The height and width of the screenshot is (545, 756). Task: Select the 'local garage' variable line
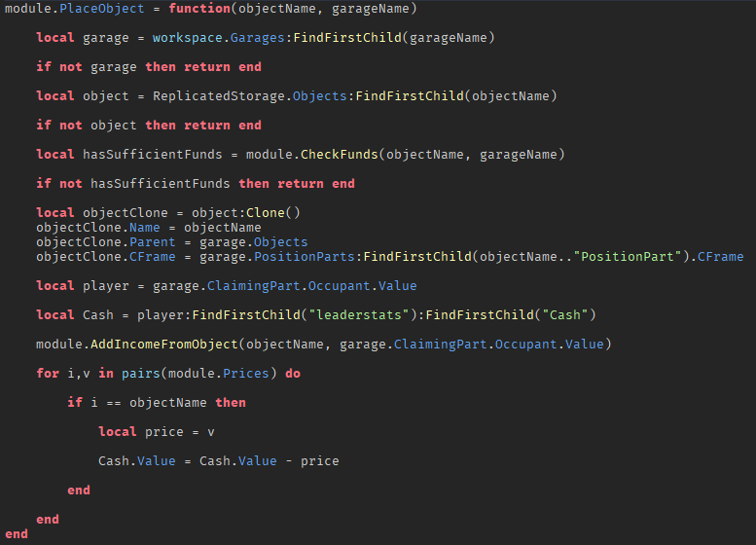(x=266, y=38)
